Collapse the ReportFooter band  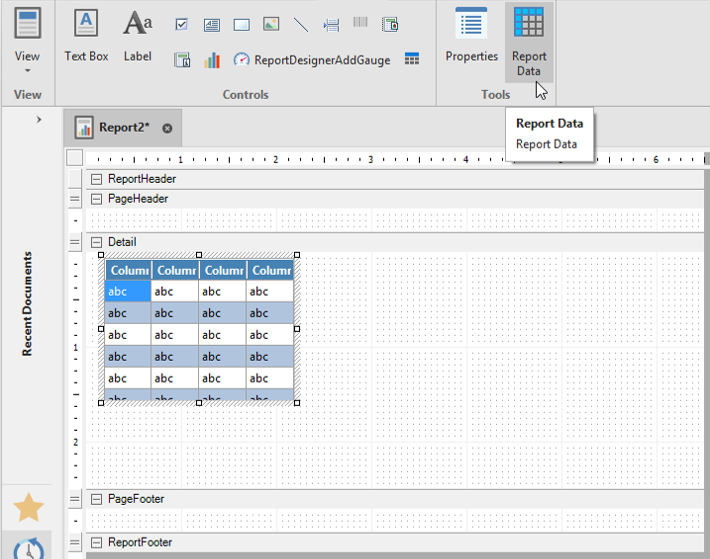coord(96,543)
